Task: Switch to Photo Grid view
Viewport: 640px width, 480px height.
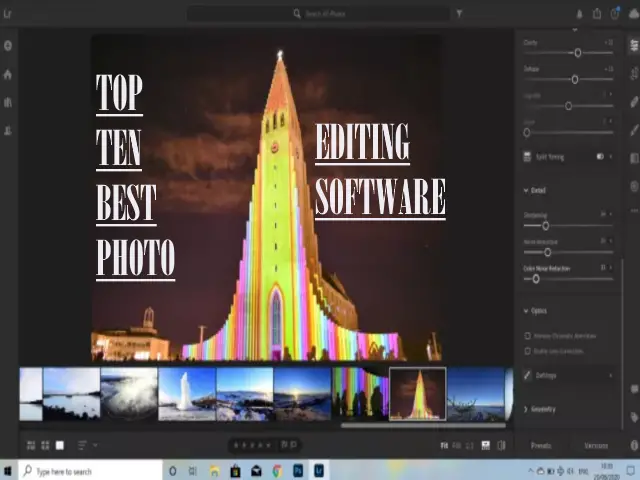Action: [31, 445]
